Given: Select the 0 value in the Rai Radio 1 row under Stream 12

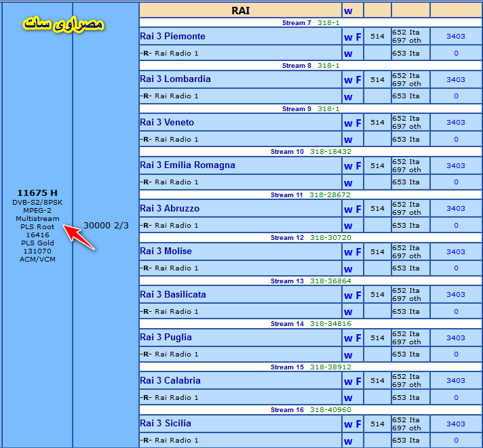Looking at the screenshot, I should [x=456, y=268].
